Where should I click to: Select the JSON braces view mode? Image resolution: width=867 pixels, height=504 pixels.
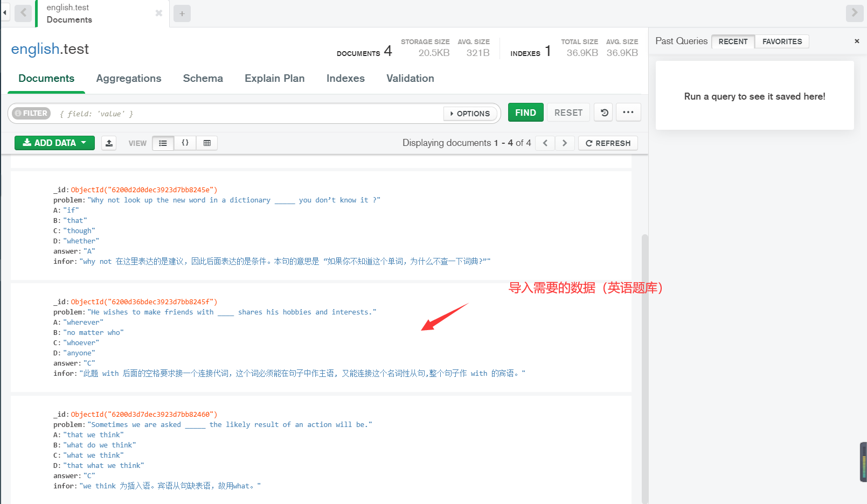pos(185,143)
